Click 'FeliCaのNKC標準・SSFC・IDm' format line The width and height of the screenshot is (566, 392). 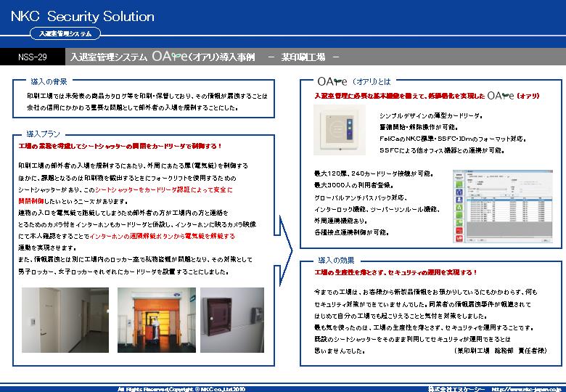pyautogui.click(x=453, y=139)
